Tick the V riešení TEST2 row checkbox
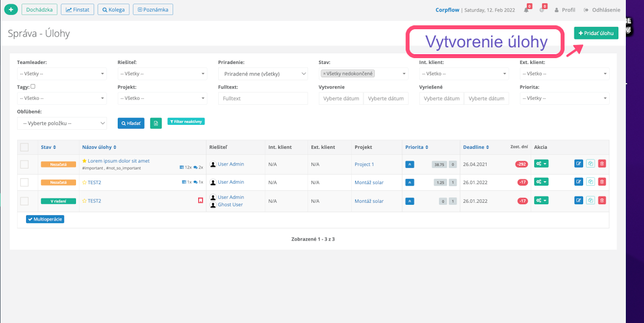The width and height of the screenshot is (644, 323). click(x=24, y=201)
